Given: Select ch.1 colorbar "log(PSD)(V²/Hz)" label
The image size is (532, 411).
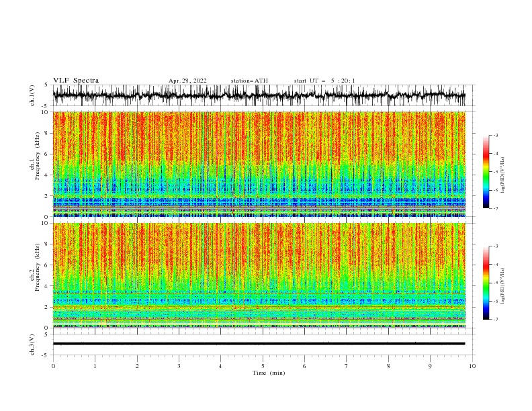Looking at the screenshot, I should [503, 175].
